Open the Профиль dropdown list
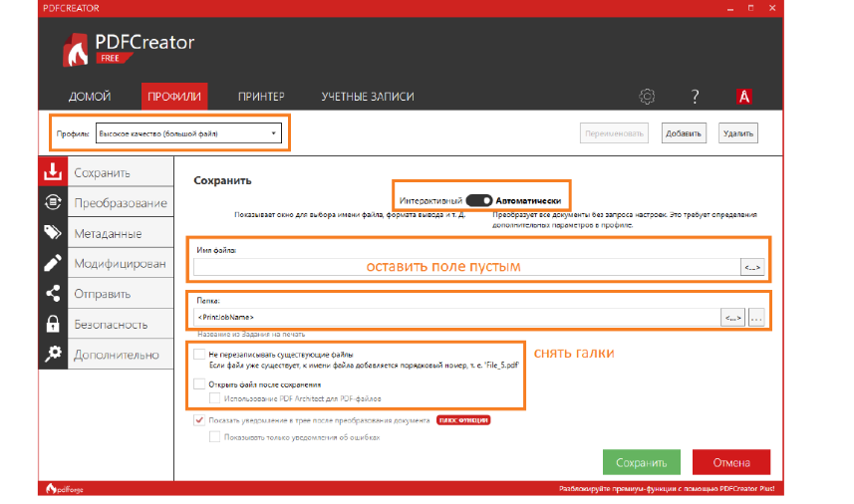Viewport: 854px width, 504px height. 188,133
